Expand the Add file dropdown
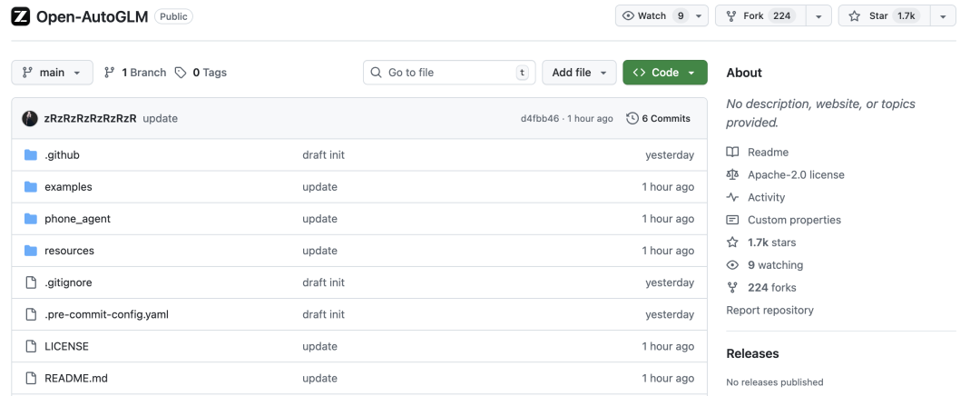This screenshot has width=980, height=396. tap(579, 73)
